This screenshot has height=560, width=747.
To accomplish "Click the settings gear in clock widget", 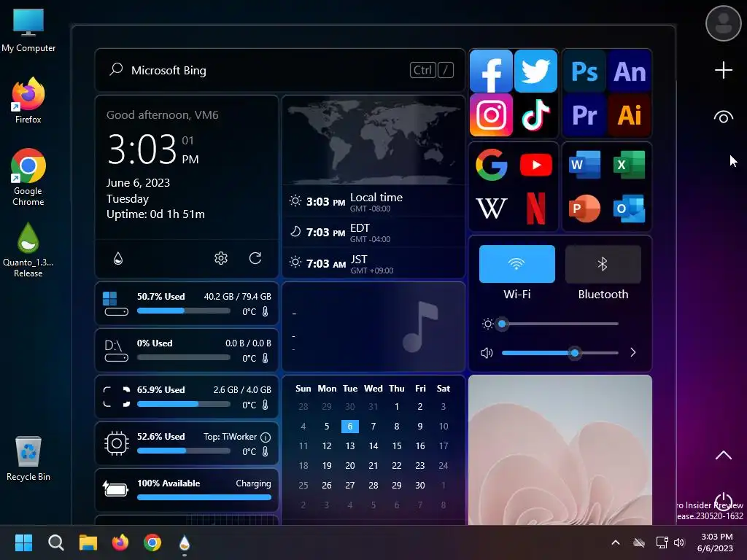I will [220, 258].
